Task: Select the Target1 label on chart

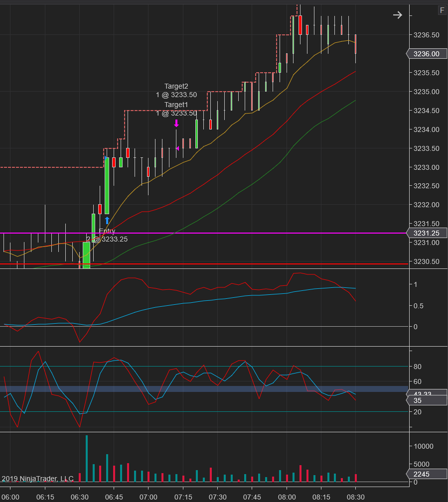Action: [x=176, y=105]
